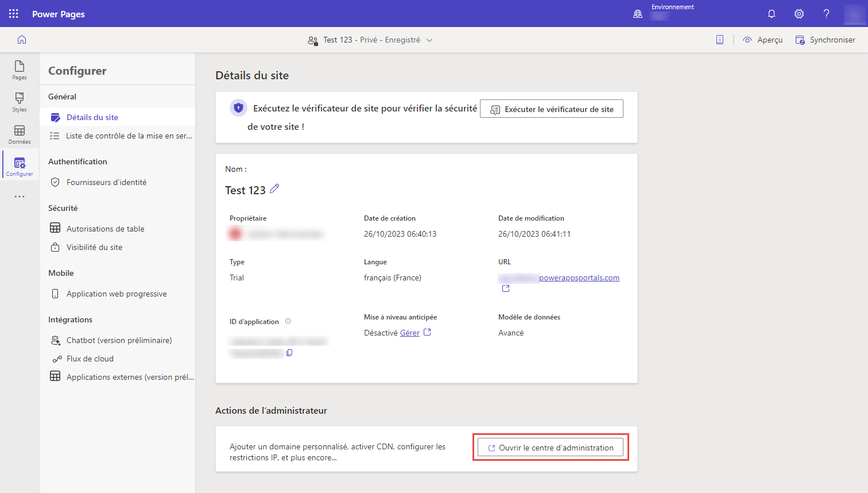Open Fournisseurs d'identité
The width and height of the screenshot is (868, 493).
[x=118, y=182]
